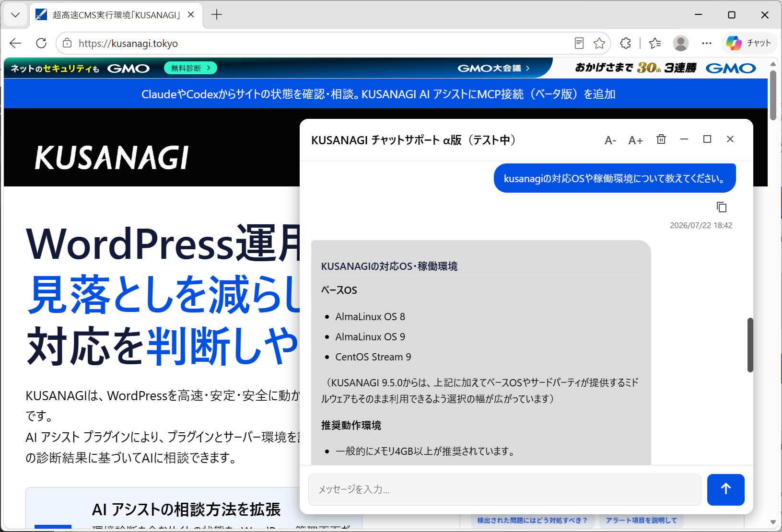Send the chat message with arrow button
782x532 pixels.
click(x=726, y=489)
